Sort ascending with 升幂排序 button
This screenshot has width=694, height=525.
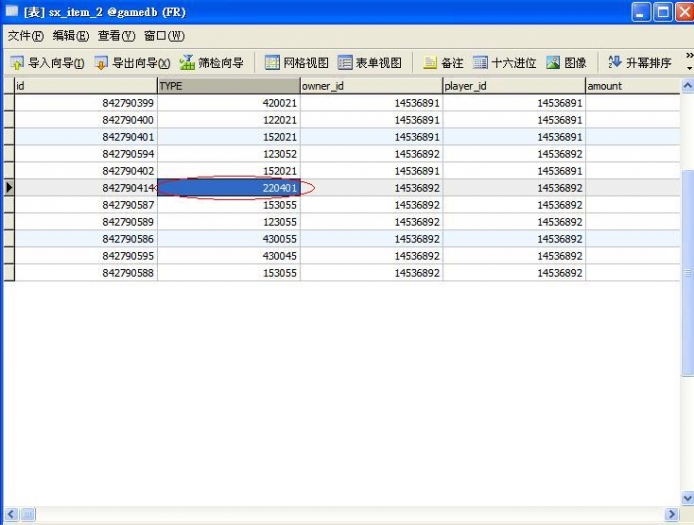pos(640,63)
